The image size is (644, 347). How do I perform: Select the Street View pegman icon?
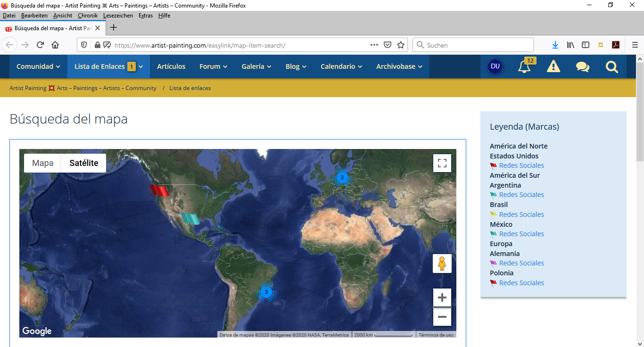point(442,264)
